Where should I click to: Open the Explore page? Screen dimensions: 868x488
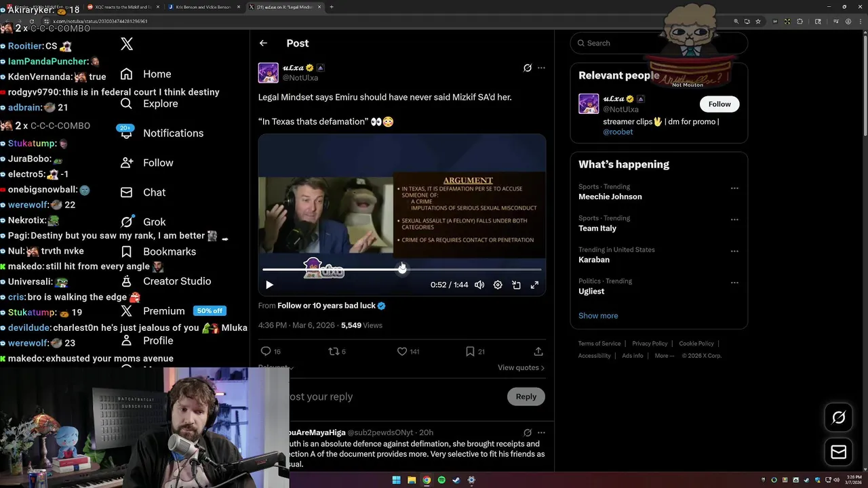pos(149,104)
